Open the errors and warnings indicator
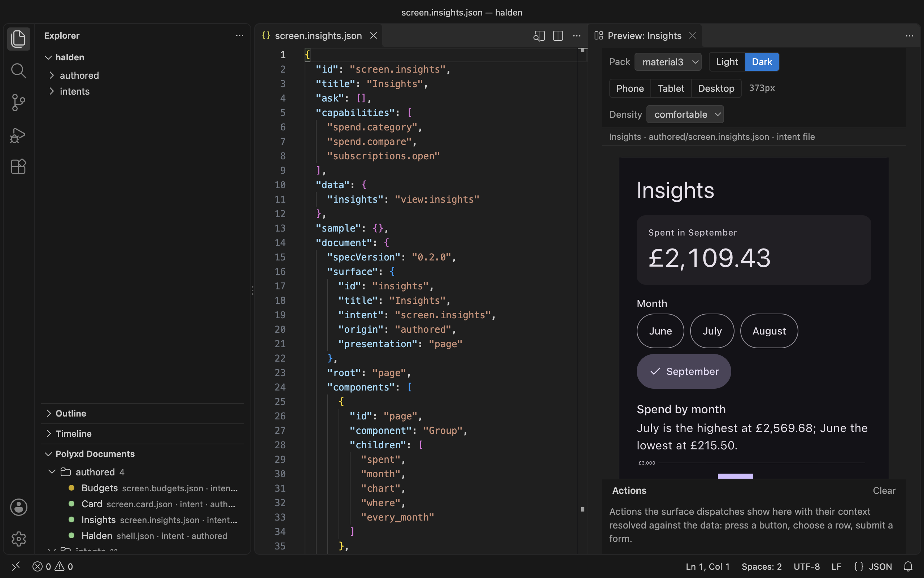Screen dimensions: 924x578 53,566
